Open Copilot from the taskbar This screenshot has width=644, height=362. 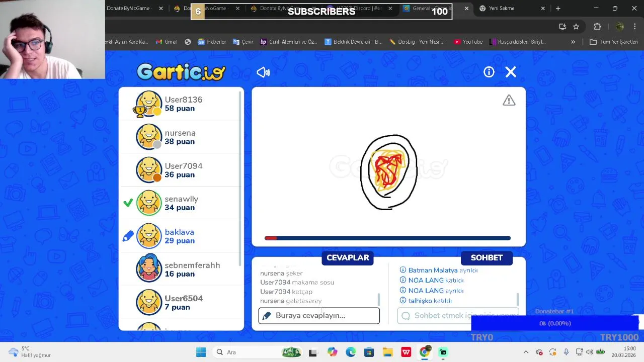coord(332,352)
